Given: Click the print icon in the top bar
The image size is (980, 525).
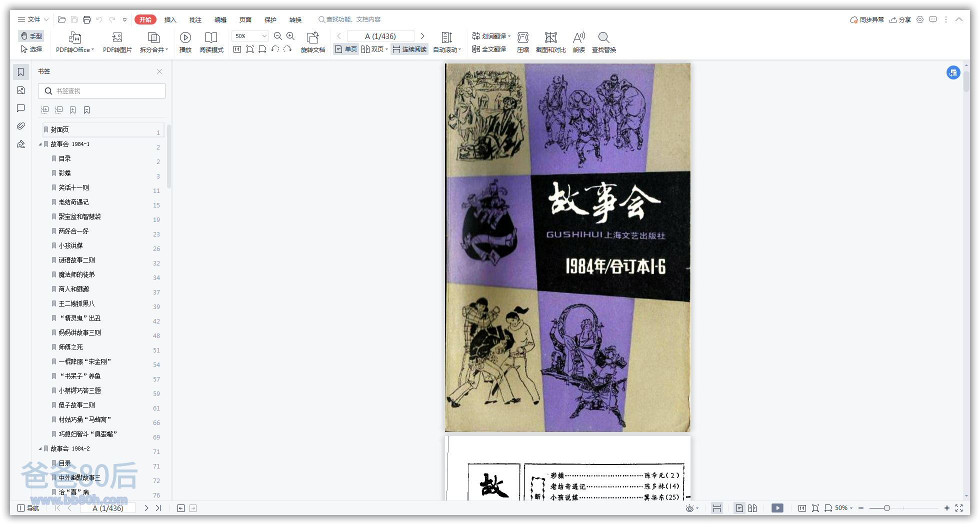Looking at the screenshot, I should [x=86, y=19].
